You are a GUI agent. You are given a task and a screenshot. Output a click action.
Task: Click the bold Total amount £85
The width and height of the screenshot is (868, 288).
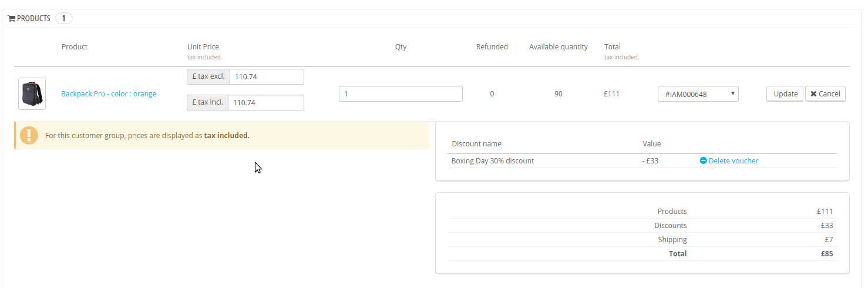click(826, 254)
